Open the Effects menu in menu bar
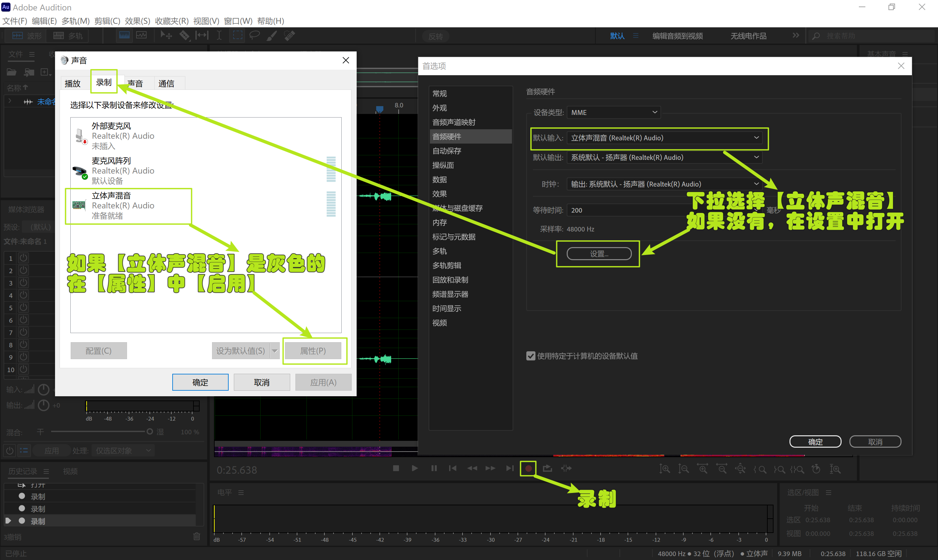The width and height of the screenshot is (938, 560). tap(137, 21)
